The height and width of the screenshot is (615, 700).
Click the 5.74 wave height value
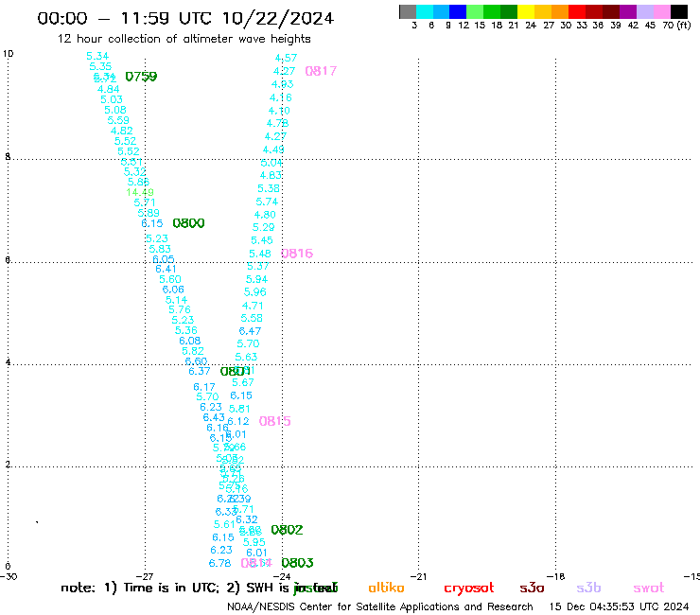click(267, 202)
